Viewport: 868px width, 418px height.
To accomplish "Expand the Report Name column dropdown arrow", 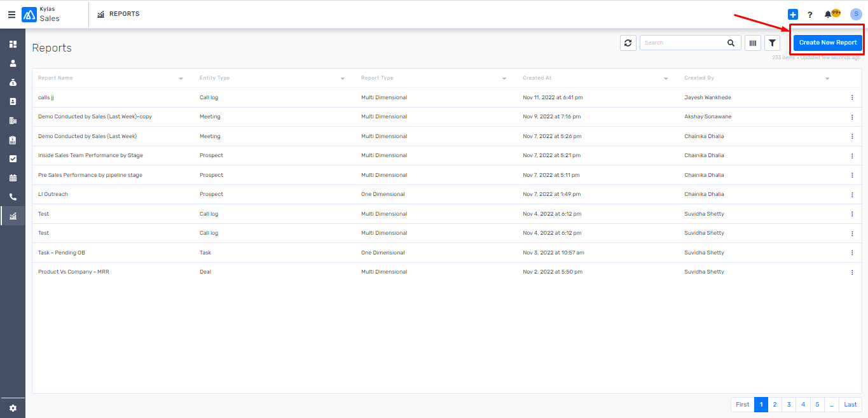I will [181, 78].
